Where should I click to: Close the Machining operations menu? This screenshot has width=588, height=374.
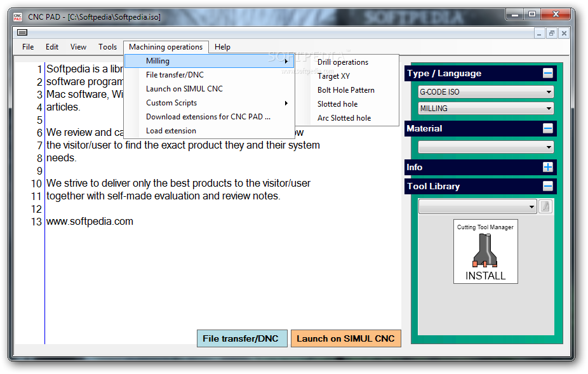pyautogui.click(x=166, y=47)
